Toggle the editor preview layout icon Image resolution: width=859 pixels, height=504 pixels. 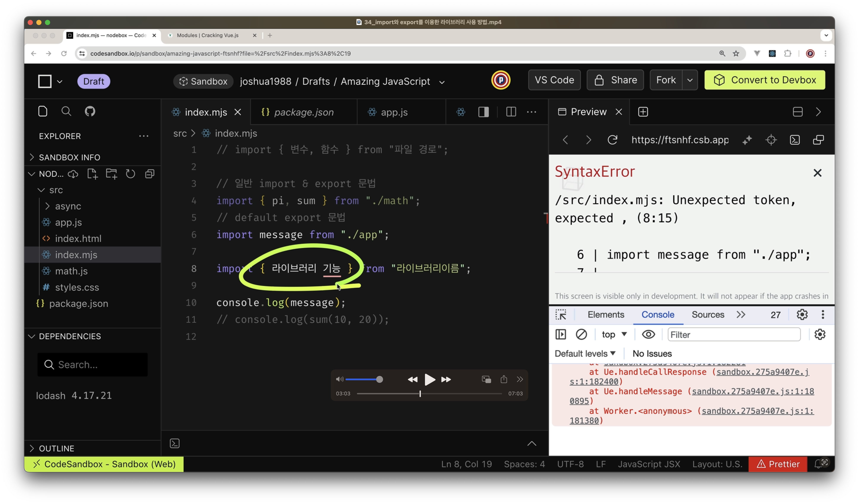[x=483, y=112]
